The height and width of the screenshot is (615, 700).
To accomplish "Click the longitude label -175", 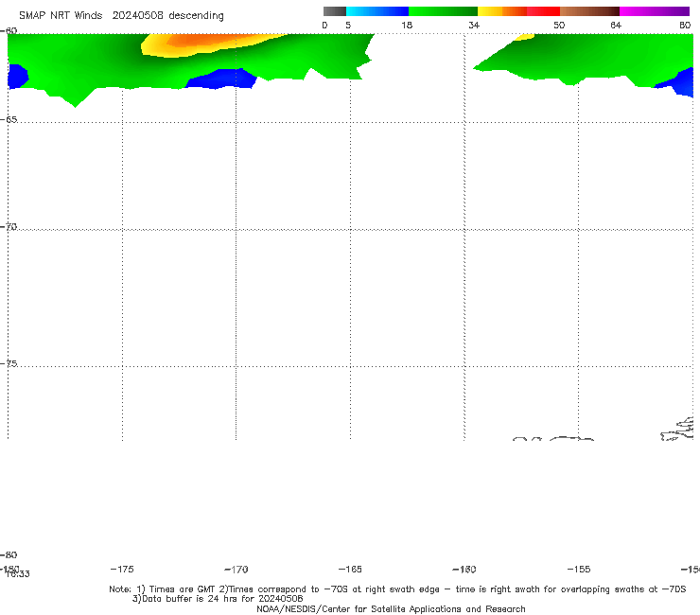I will [x=122, y=570].
